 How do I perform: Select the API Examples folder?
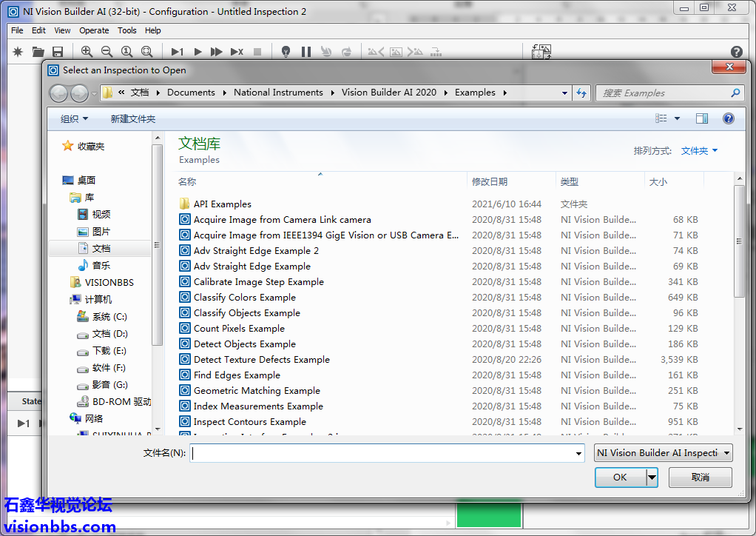click(222, 204)
